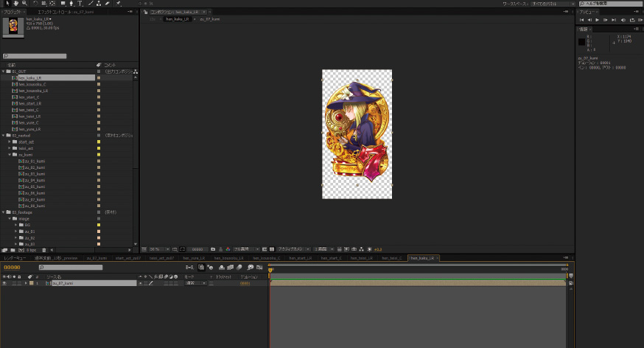Viewport: 644px width, 348px height.
Task: Select the Hand tool
Action: (16, 3)
